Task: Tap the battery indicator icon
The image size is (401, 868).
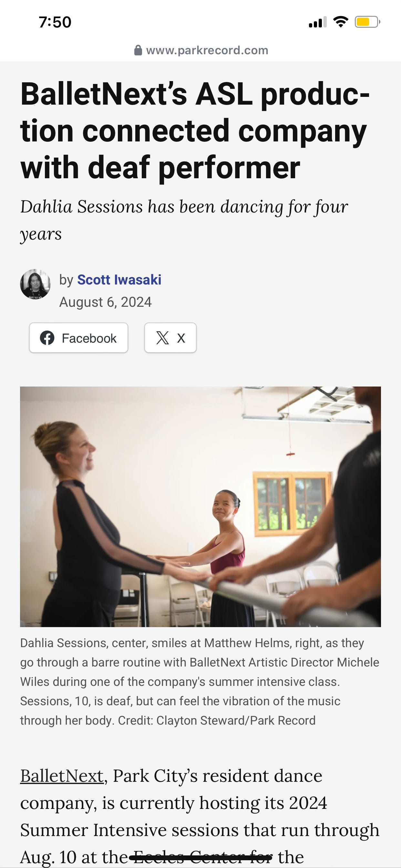Action: point(368,22)
